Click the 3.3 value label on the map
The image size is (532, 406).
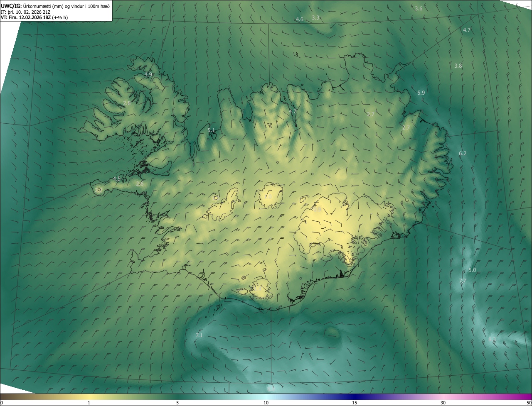[x=315, y=17]
